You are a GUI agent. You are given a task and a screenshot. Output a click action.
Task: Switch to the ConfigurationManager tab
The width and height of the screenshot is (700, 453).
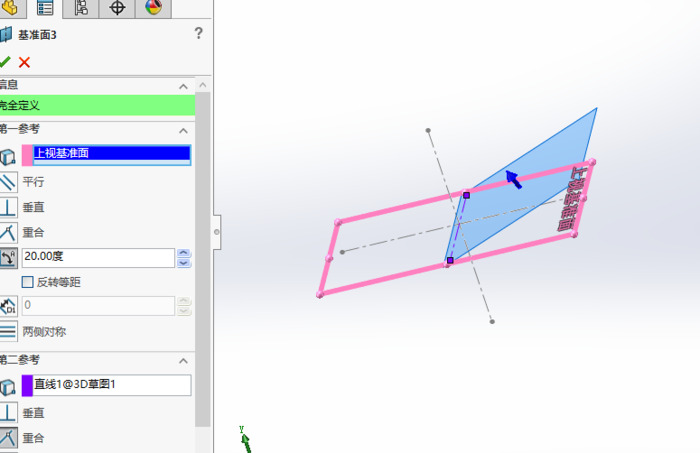[81, 8]
